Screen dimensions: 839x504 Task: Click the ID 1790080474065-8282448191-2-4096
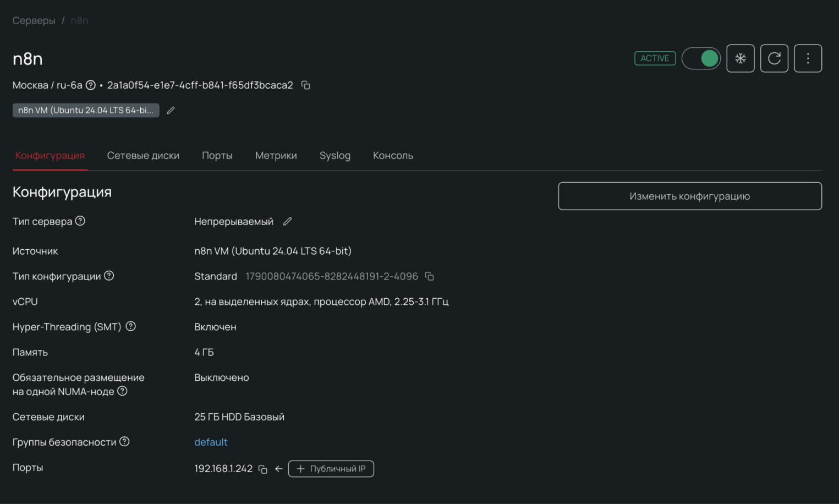332,276
